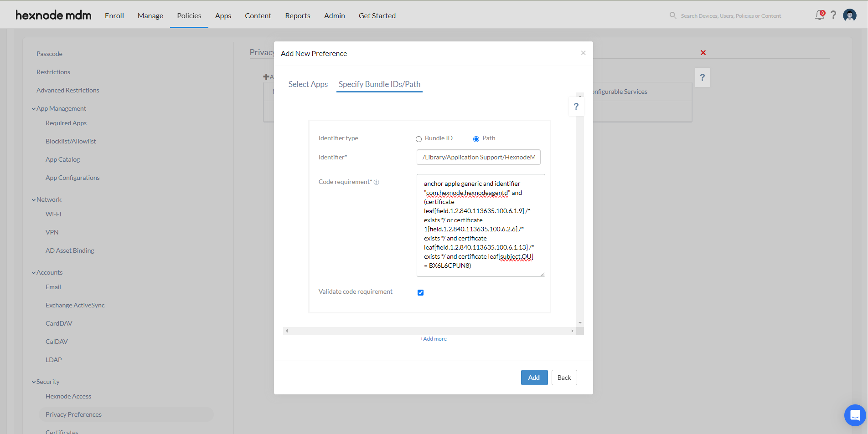Collapse the App Management section

click(34, 109)
